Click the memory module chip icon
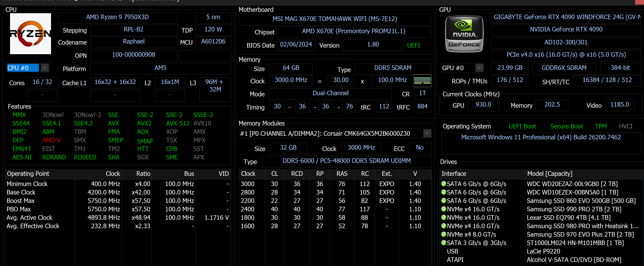This screenshot has height=266, width=644. tap(422, 80)
